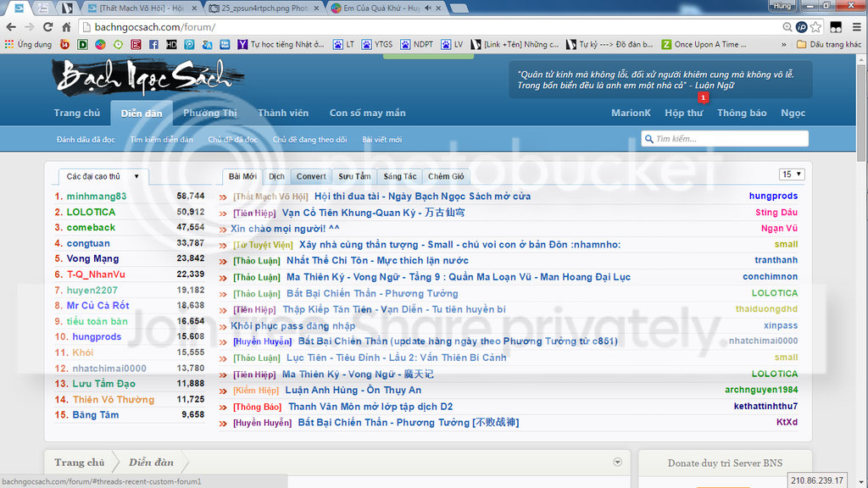The height and width of the screenshot is (488, 868).
Task: Bookmark this page with the star icon
Action: (x=815, y=27)
